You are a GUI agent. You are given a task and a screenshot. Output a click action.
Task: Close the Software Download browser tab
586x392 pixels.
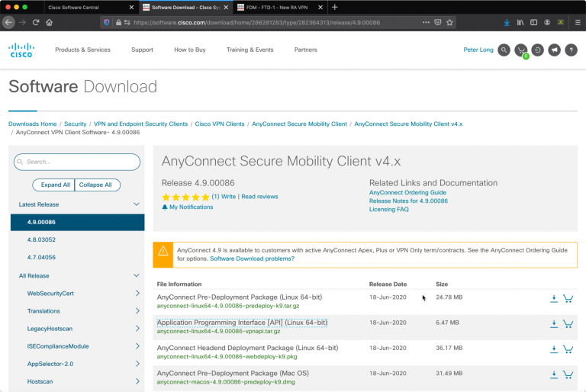click(x=226, y=7)
